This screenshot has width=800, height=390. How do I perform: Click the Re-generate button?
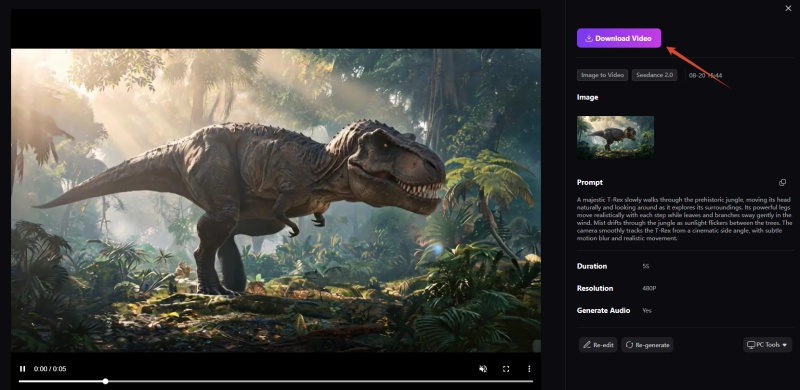pyautogui.click(x=647, y=345)
